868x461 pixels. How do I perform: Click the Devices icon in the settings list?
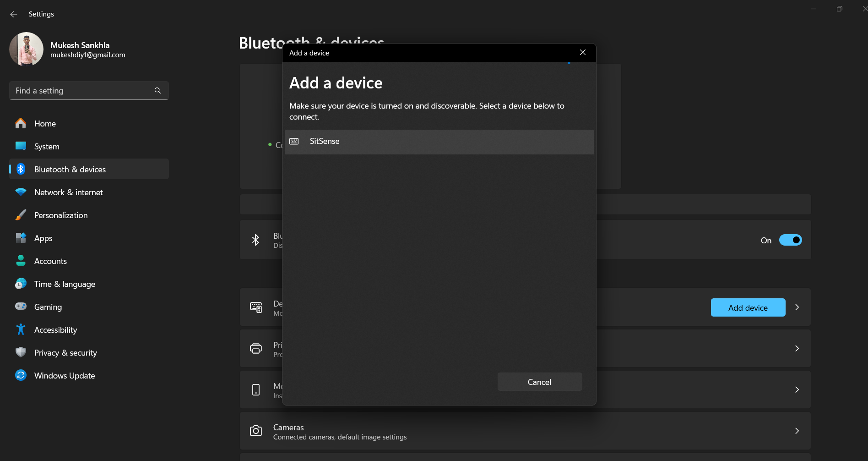coord(256,307)
